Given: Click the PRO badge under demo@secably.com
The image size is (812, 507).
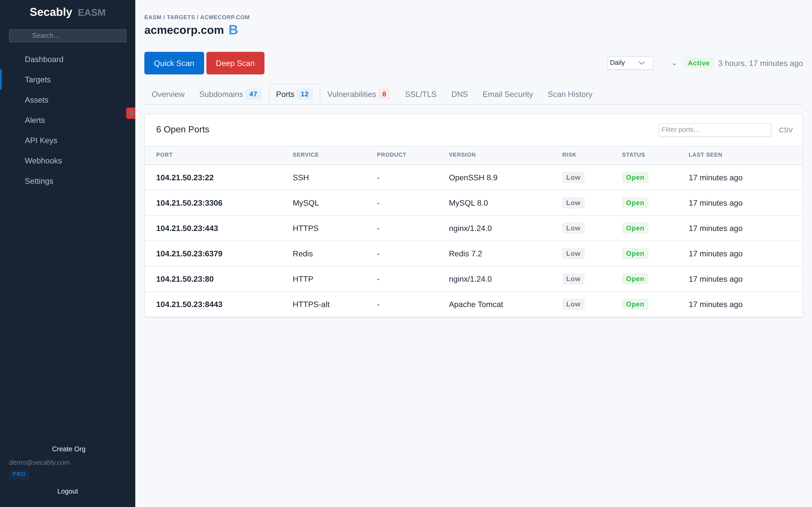Looking at the screenshot, I should click(19, 474).
